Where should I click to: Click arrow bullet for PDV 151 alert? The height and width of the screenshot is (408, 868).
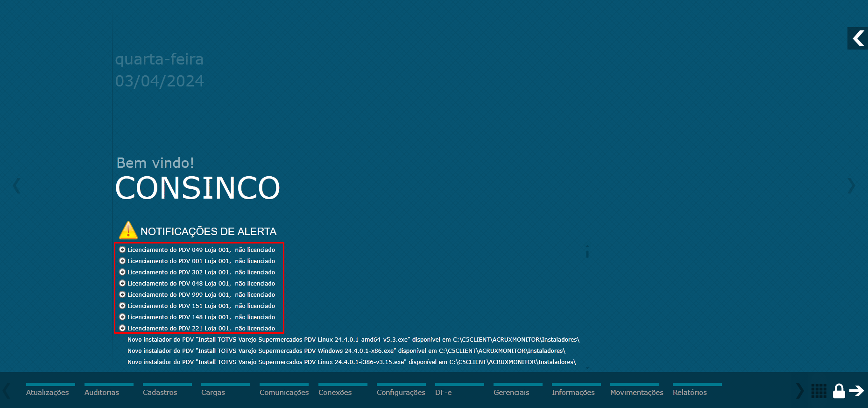pos(122,306)
